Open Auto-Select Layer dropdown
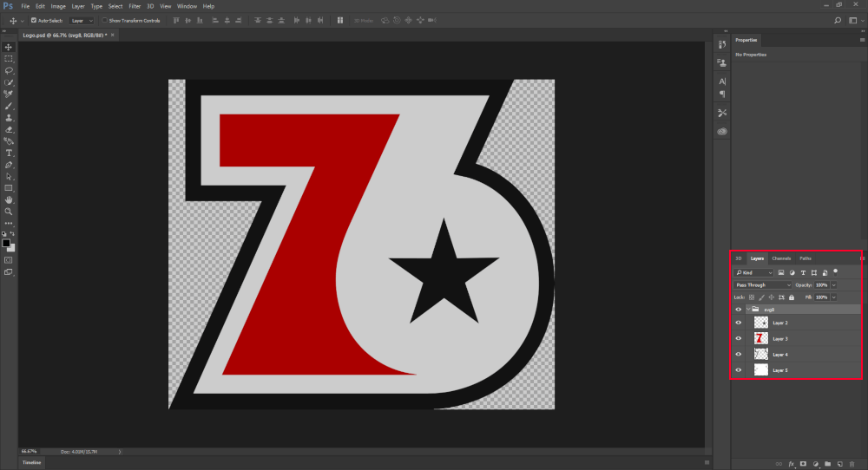 tap(82, 21)
